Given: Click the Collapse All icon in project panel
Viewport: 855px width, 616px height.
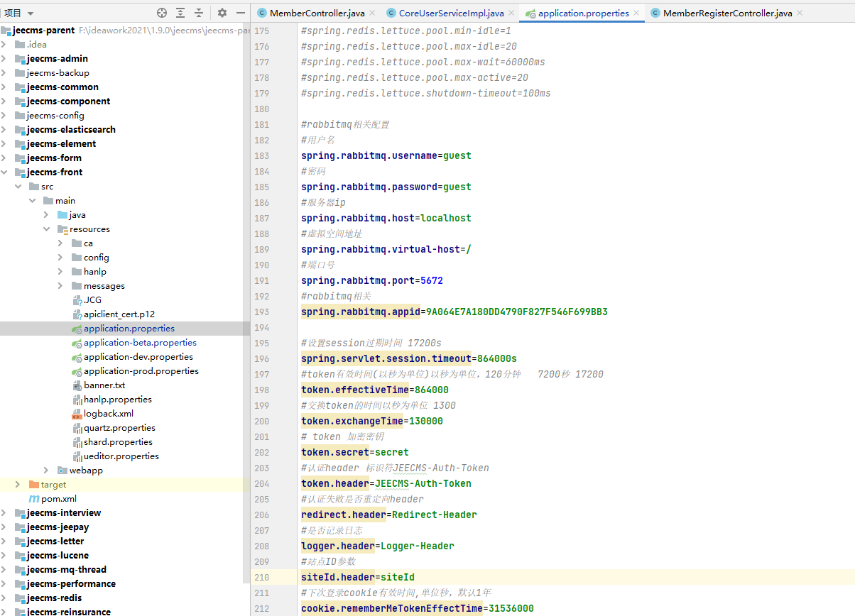Looking at the screenshot, I should pyautogui.click(x=199, y=13).
